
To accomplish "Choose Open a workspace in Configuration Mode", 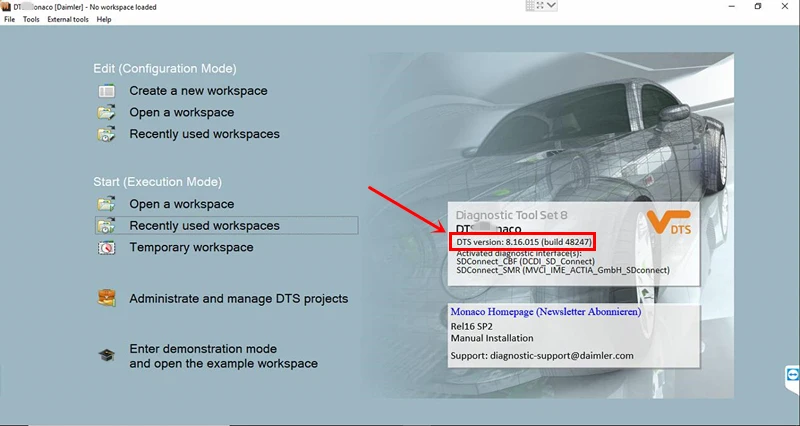I will [x=182, y=112].
